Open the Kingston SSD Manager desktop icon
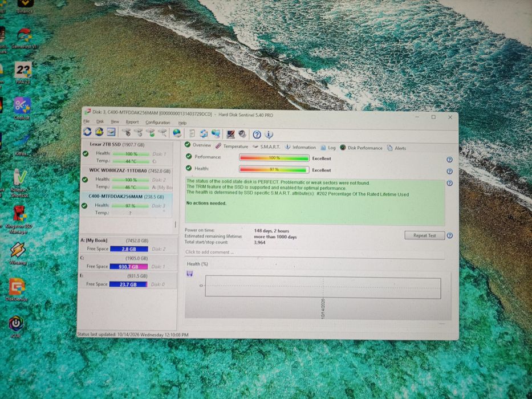This screenshot has width=532, height=399. 19,219
